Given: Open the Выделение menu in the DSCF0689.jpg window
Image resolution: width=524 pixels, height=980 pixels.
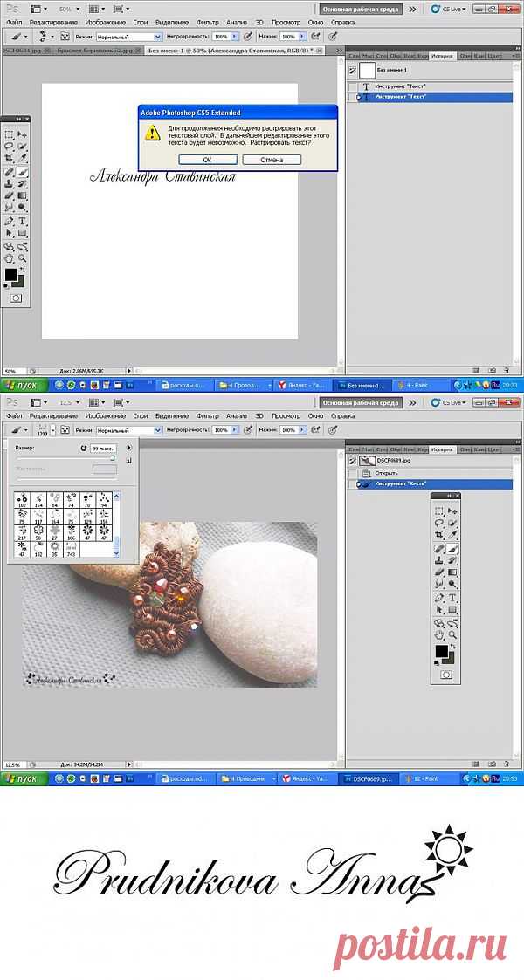Looking at the screenshot, I should [171, 415].
